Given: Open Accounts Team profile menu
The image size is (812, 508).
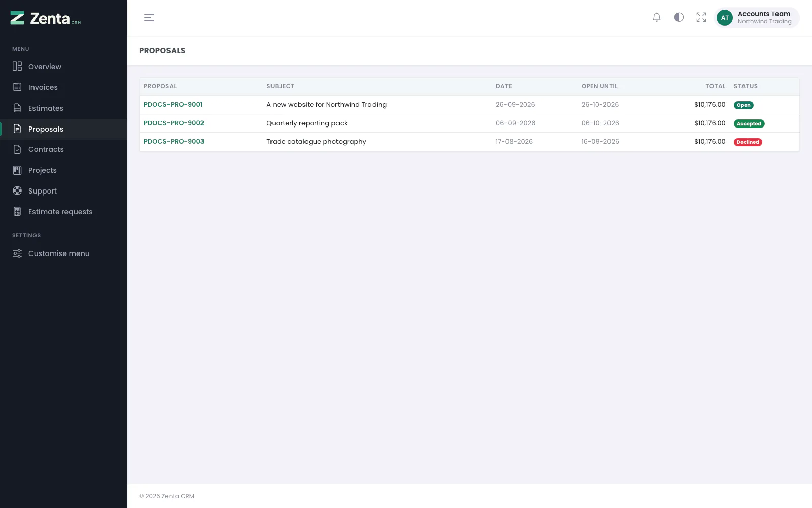Looking at the screenshot, I should (757, 18).
